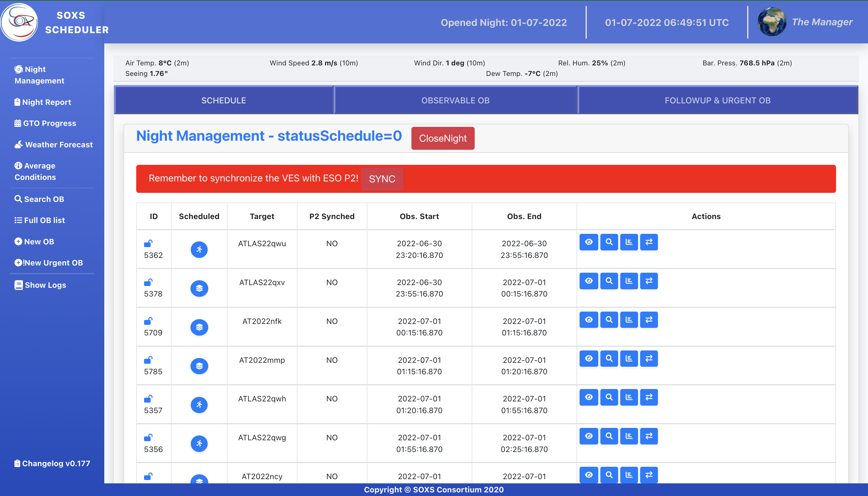Click the SYNC button in the alert
Screen dimensions: 868x496
pos(382,179)
